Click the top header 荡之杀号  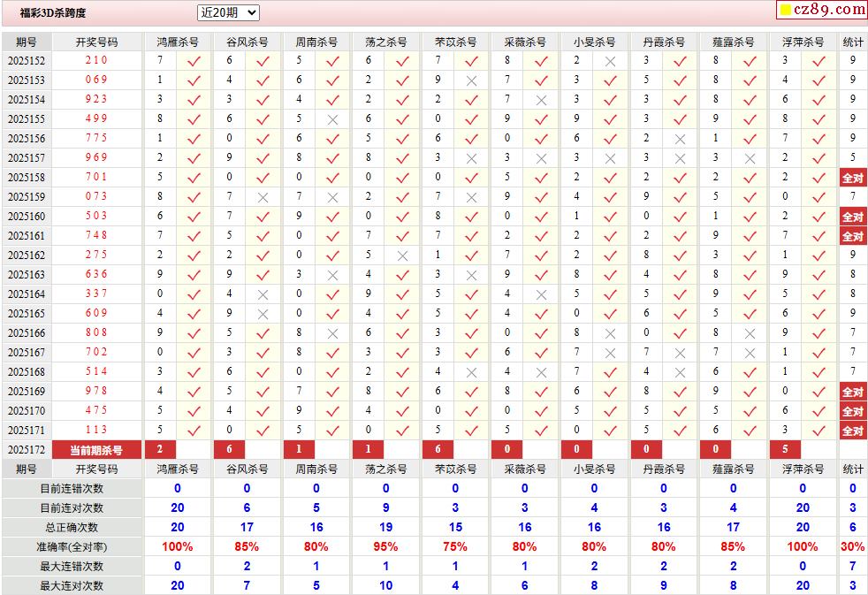386,42
